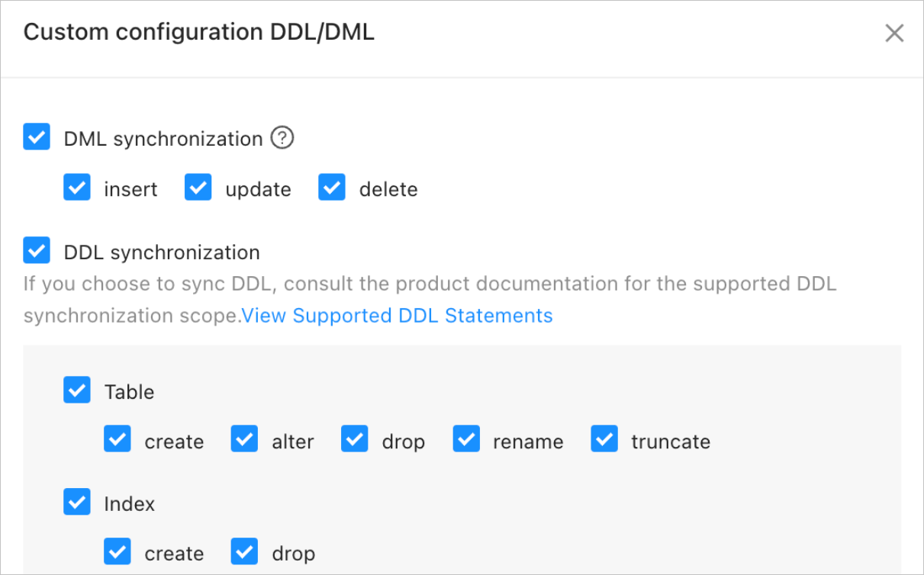Close the Custom configuration dialog
The width and height of the screenshot is (924, 575).
click(x=893, y=33)
